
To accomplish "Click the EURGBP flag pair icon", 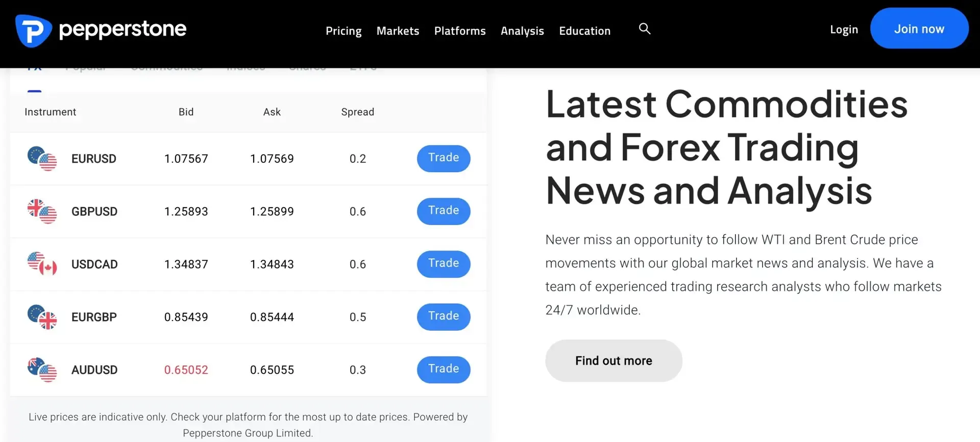I will pyautogui.click(x=42, y=317).
